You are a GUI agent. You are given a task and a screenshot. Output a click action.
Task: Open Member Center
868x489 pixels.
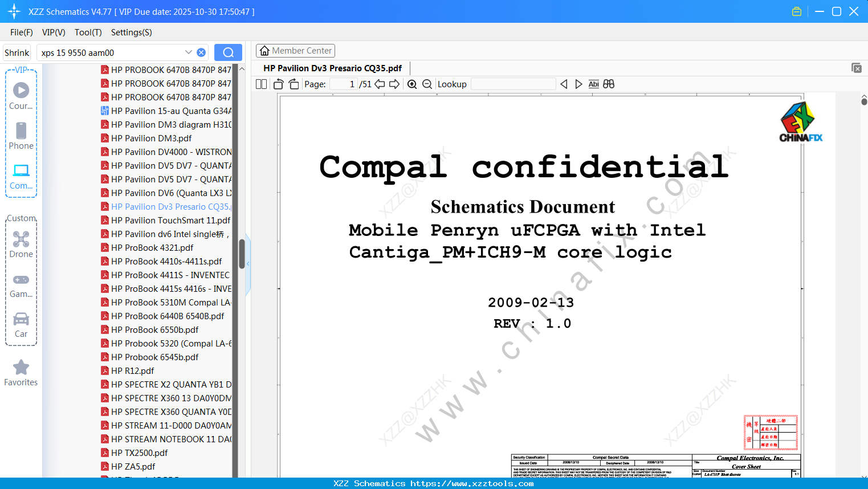click(x=295, y=51)
